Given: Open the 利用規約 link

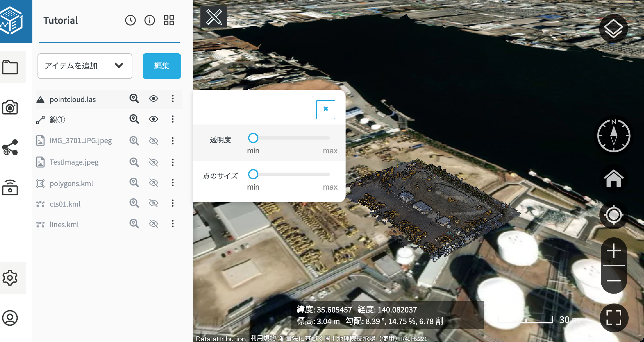Looking at the screenshot, I should pyautogui.click(x=263, y=338).
